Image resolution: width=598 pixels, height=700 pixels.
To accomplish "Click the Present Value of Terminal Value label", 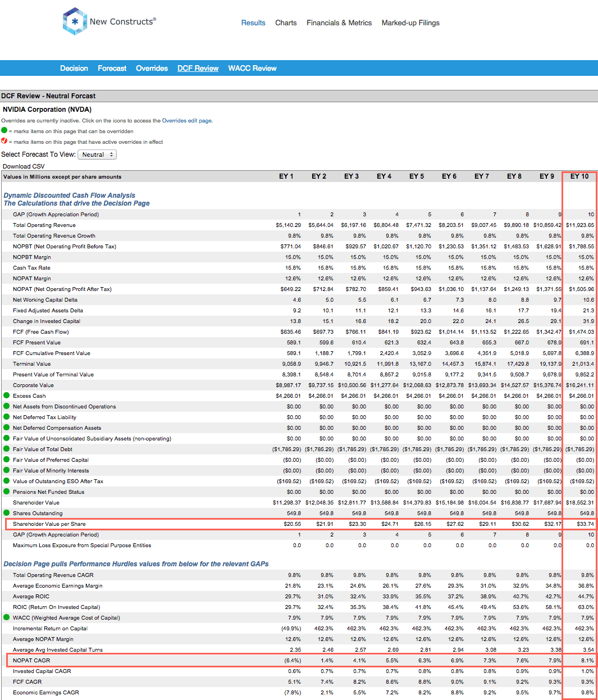I will (x=53, y=375).
